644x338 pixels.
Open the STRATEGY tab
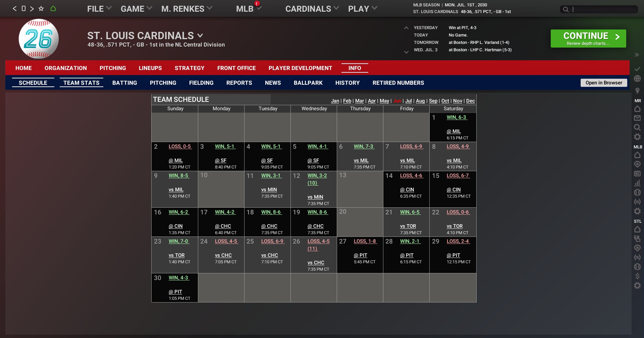190,68
